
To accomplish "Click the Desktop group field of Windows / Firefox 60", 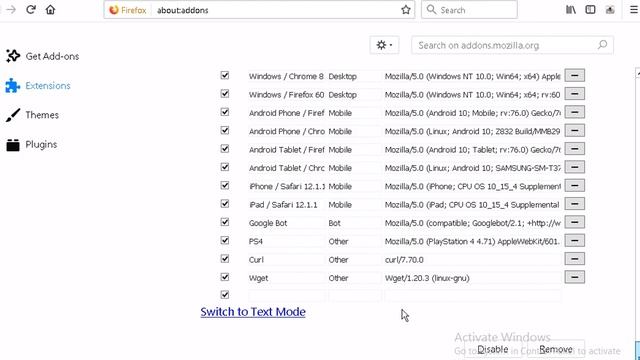I will click(x=354, y=95).
